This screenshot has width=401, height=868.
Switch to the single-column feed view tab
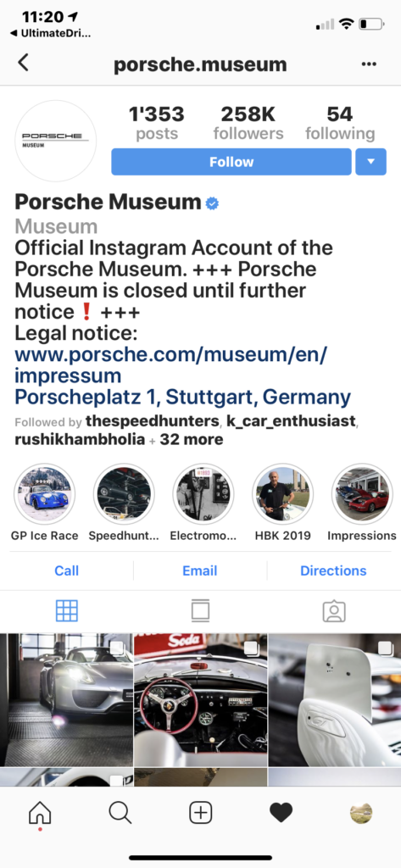click(x=200, y=610)
